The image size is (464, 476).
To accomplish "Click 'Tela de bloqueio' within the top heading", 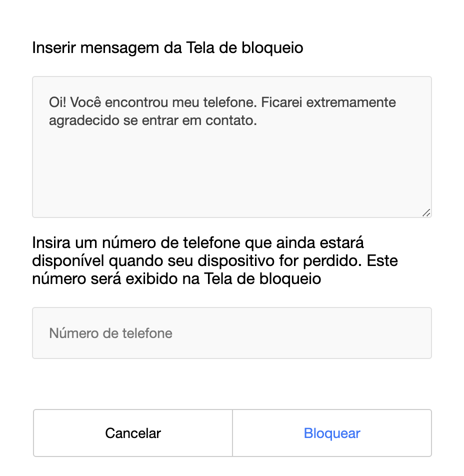I will pyautogui.click(x=244, y=47).
